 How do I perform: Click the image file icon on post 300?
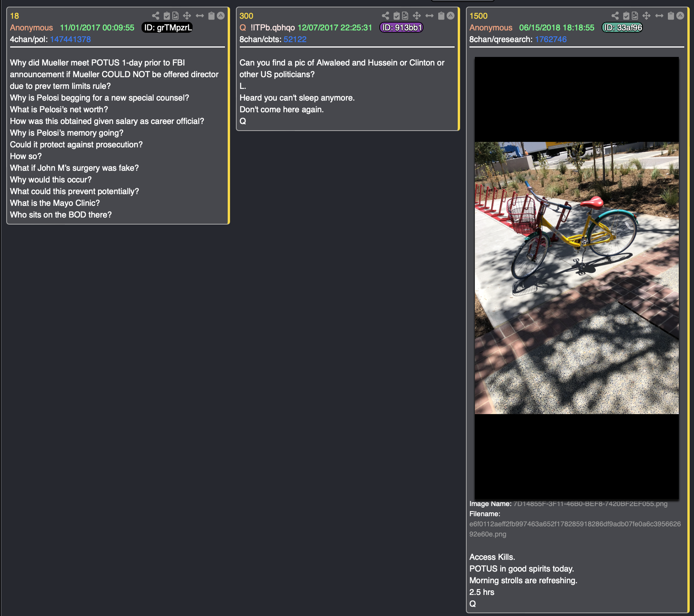click(x=405, y=16)
